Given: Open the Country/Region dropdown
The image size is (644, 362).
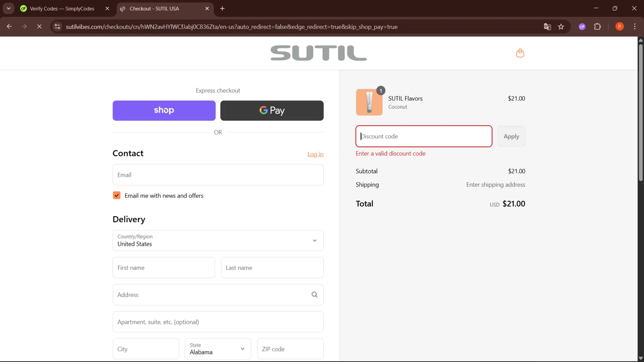Looking at the screenshot, I should [218, 241].
